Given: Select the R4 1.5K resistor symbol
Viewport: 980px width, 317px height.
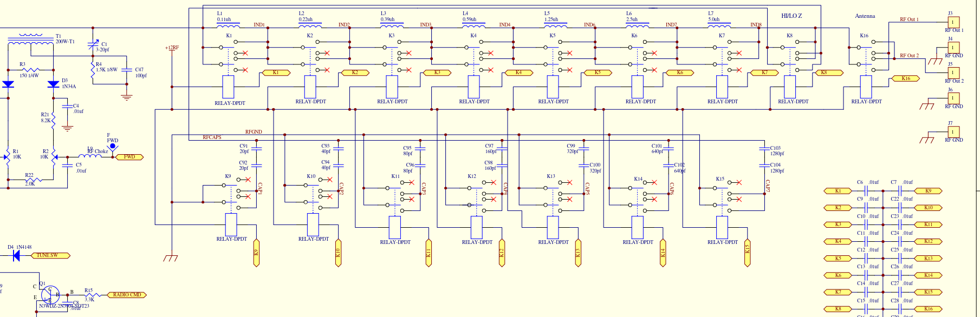Looking at the screenshot, I should click(x=93, y=69).
